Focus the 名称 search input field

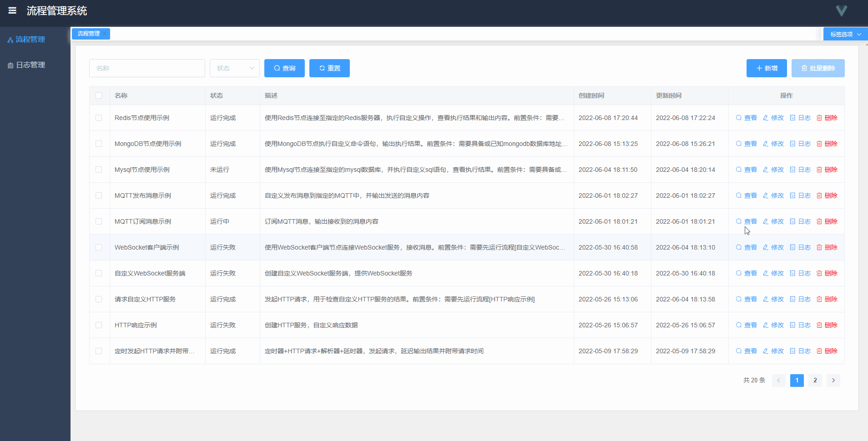(x=147, y=68)
